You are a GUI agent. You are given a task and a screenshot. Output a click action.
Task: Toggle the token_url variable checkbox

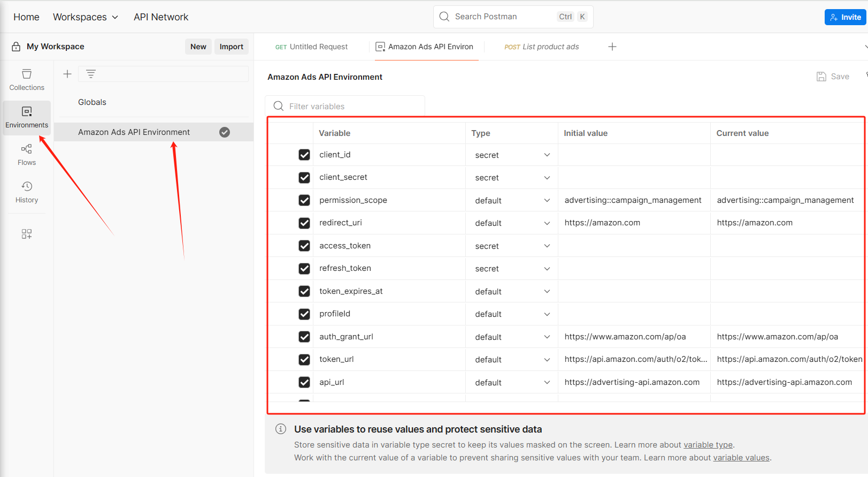304,359
